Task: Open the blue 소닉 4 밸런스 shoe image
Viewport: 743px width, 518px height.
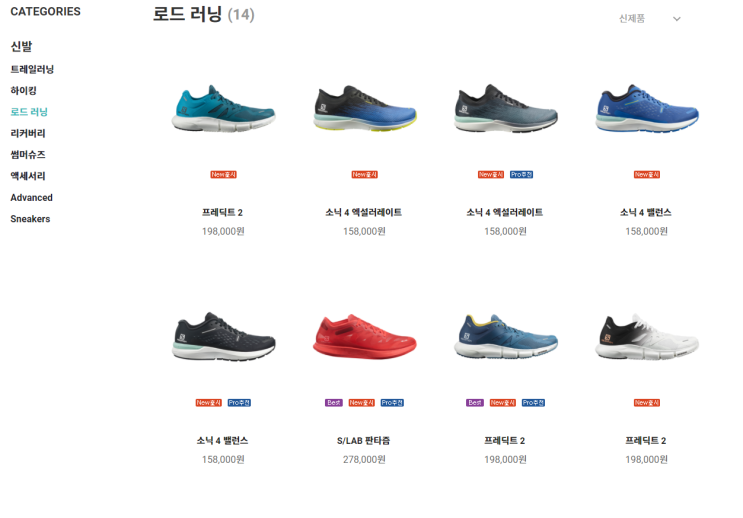Action: click(x=647, y=109)
